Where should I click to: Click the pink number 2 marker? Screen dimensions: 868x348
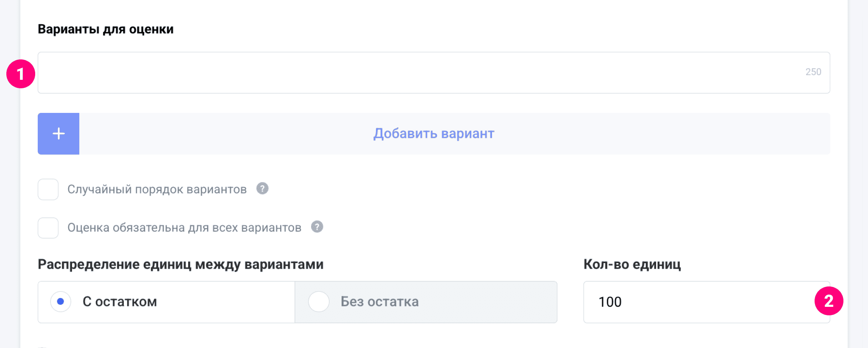[x=829, y=301]
